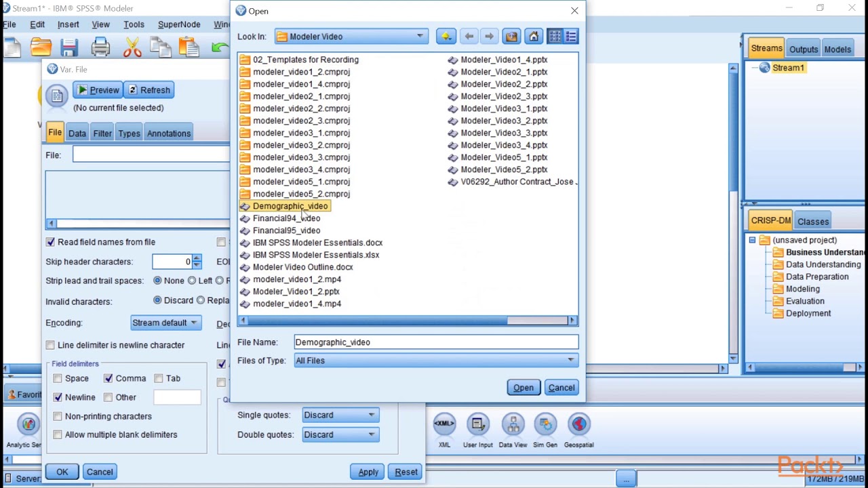Screen dimensions: 868x488
Task: Click horizontal scrollbar in file list
Action: [x=407, y=321]
